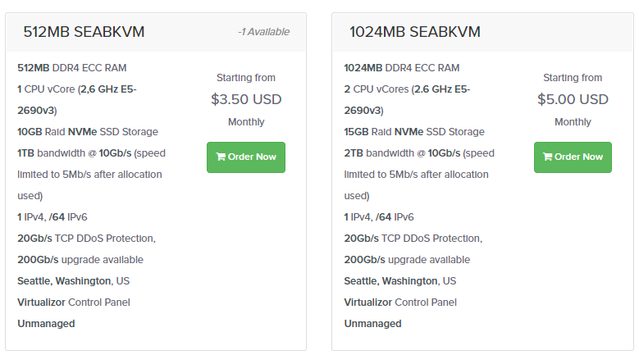
Task: Click the -1 Available stock label
Action: [263, 32]
